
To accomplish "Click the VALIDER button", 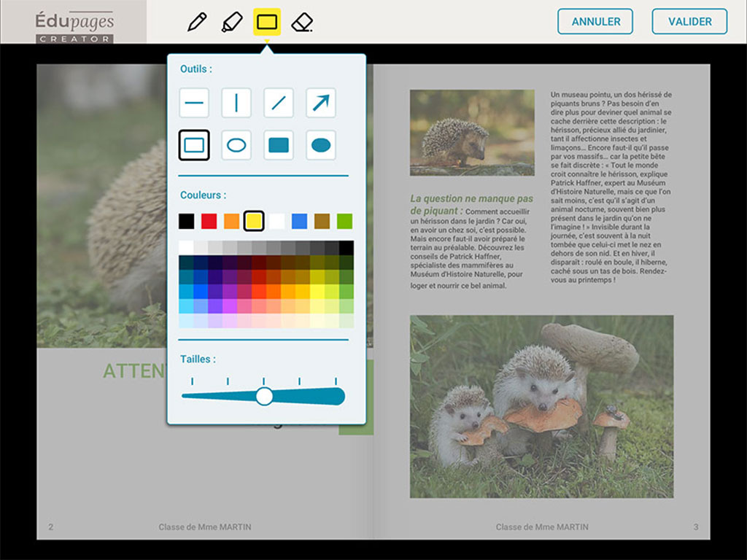I will tap(689, 21).
